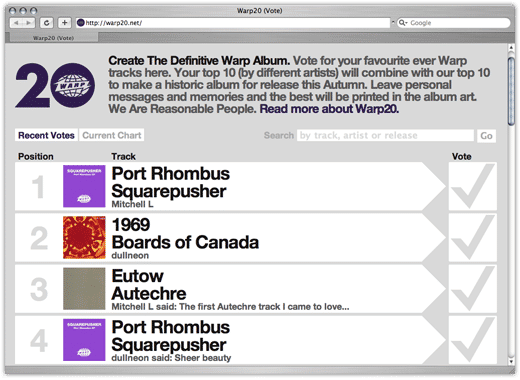Click the Warp 20 logo
Screen dimensions: 520x380
pos(55,85)
